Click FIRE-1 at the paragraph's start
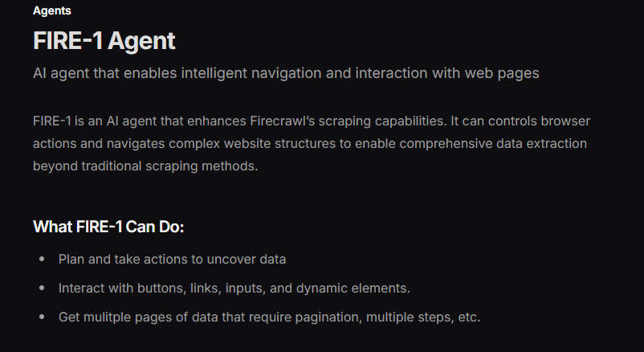 [x=52, y=121]
